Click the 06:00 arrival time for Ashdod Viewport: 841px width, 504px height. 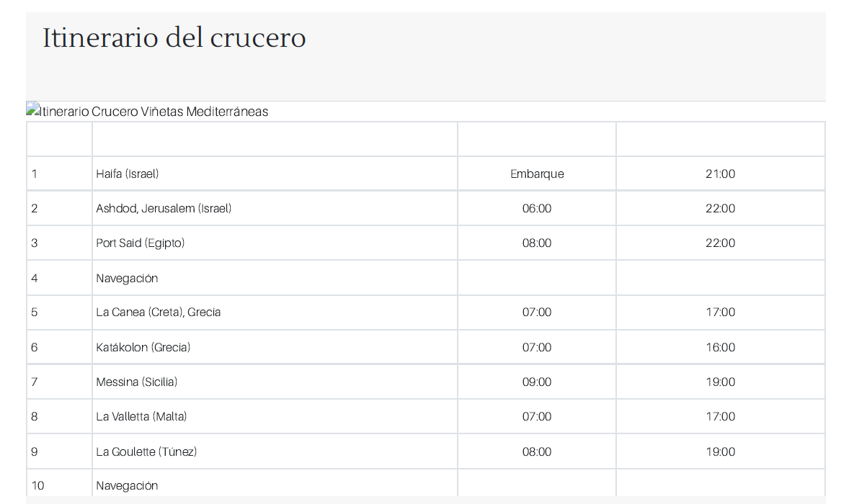(x=537, y=208)
